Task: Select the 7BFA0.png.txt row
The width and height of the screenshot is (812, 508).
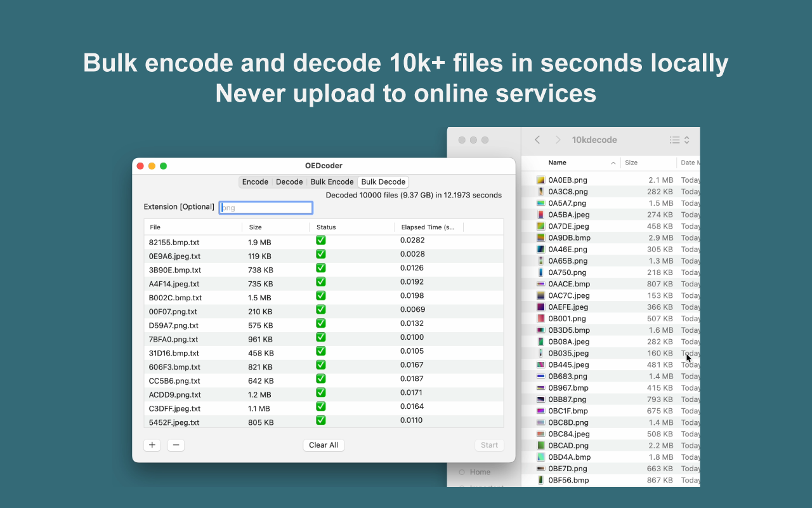Action: [x=324, y=339]
